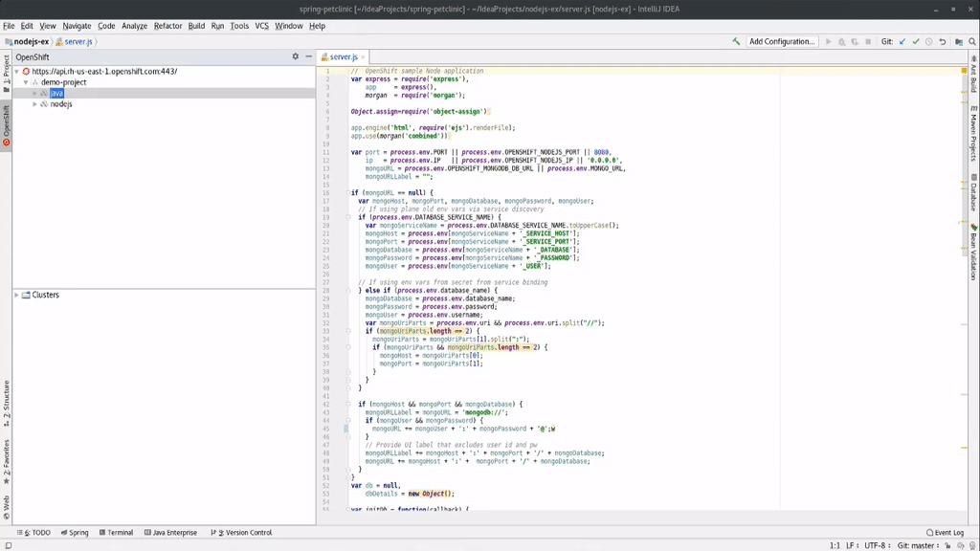This screenshot has width=980, height=551.
Task: Open the File menu
Action: pos(9,26)
